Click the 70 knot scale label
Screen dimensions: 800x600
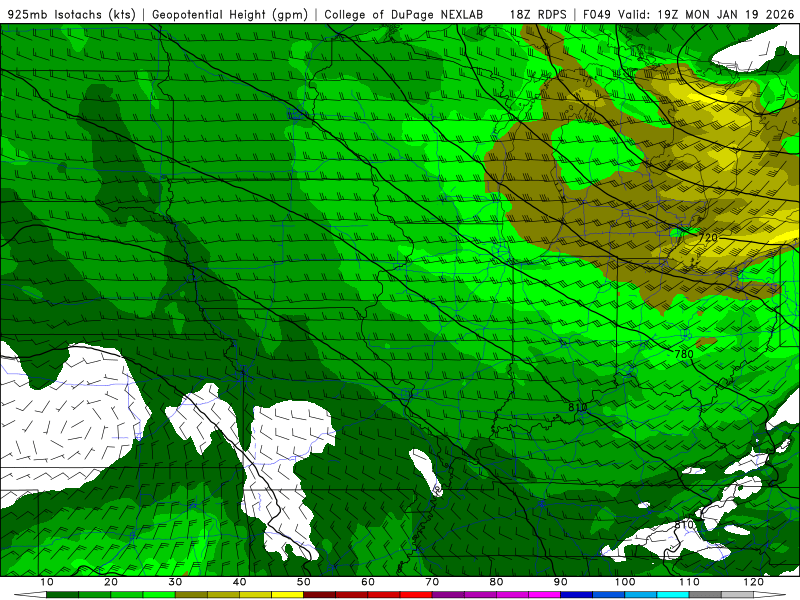(432, 582)
